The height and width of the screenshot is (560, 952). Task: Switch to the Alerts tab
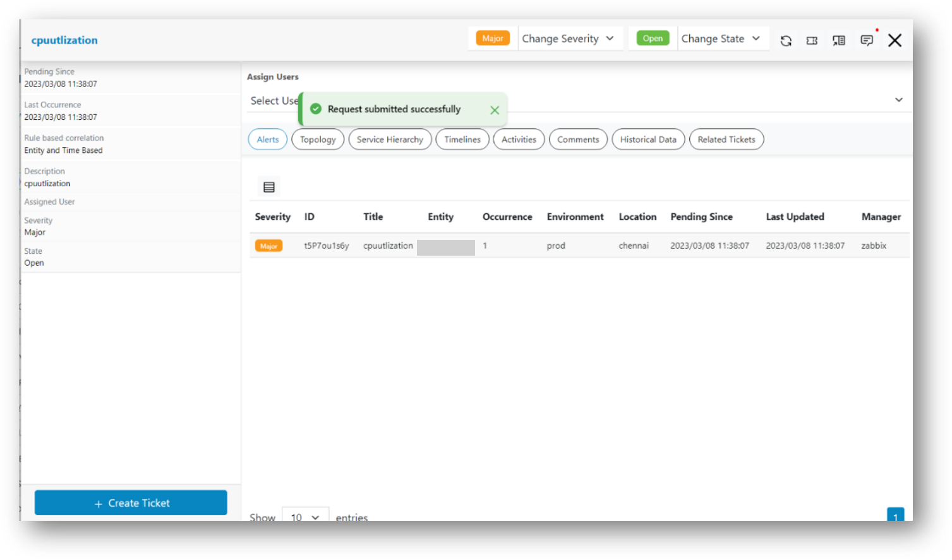point(268,140)
